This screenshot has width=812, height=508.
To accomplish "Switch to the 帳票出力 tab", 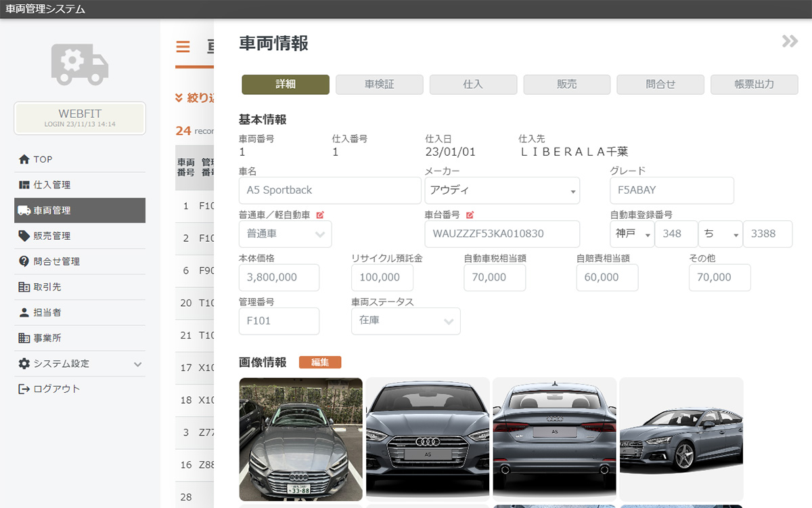I will [x=754, y=85].
